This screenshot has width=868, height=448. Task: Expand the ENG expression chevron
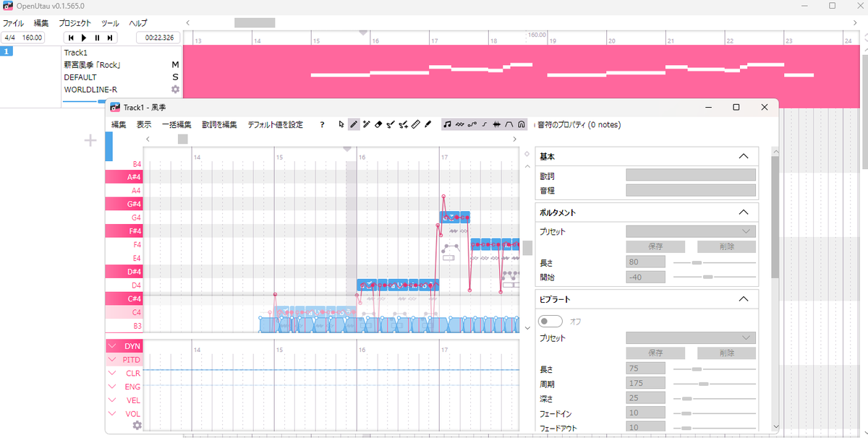(112, 387)
